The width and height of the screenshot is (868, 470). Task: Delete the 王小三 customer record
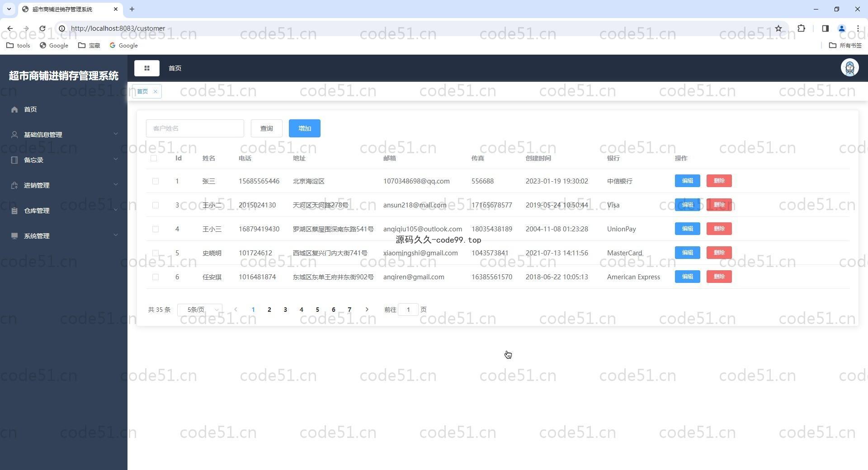pos(719,229)
